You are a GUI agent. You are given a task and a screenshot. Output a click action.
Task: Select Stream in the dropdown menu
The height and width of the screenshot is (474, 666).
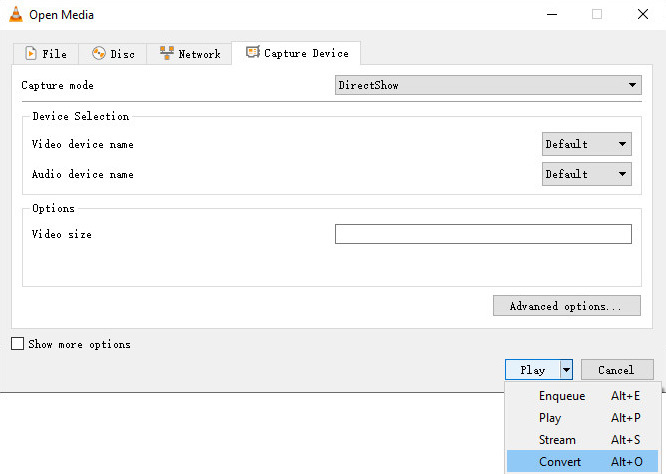pos(582,440)
